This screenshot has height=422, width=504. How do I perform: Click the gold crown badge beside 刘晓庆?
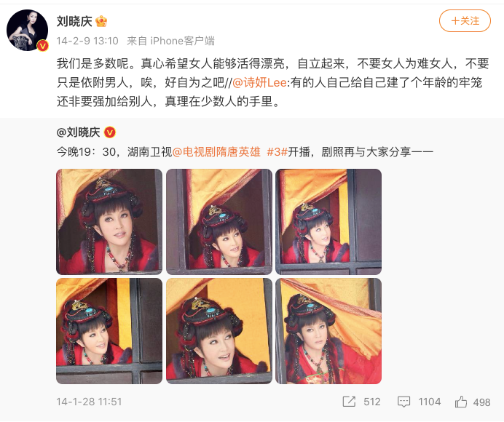click(x=101, y=22)
